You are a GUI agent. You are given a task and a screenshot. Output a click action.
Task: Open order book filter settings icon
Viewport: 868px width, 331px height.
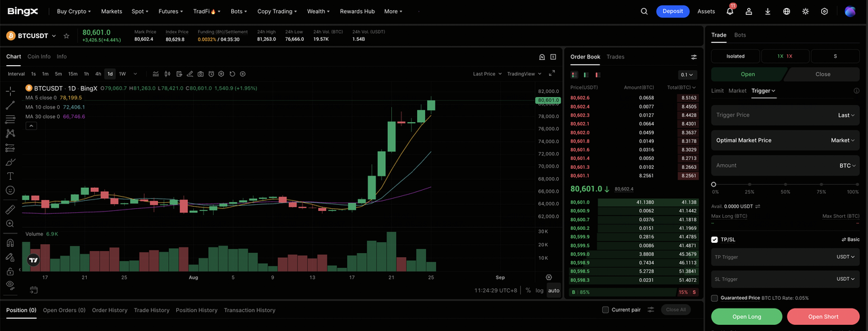click(694, 57)
